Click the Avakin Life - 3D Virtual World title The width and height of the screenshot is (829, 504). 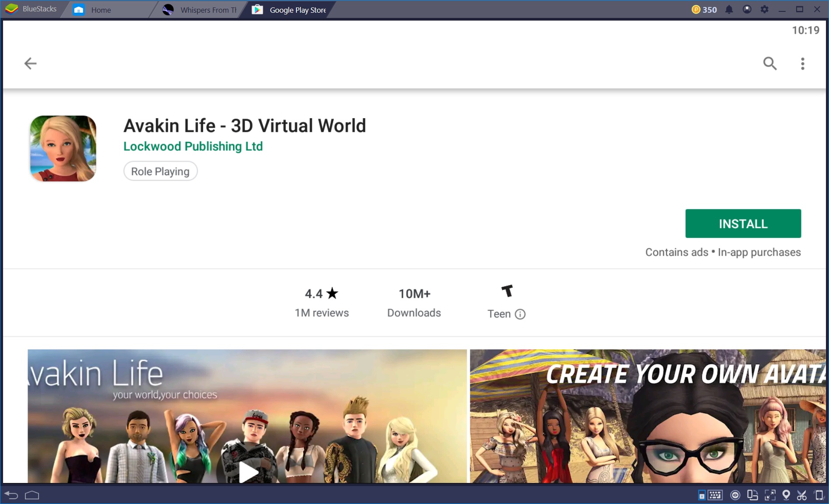(245, 126)
